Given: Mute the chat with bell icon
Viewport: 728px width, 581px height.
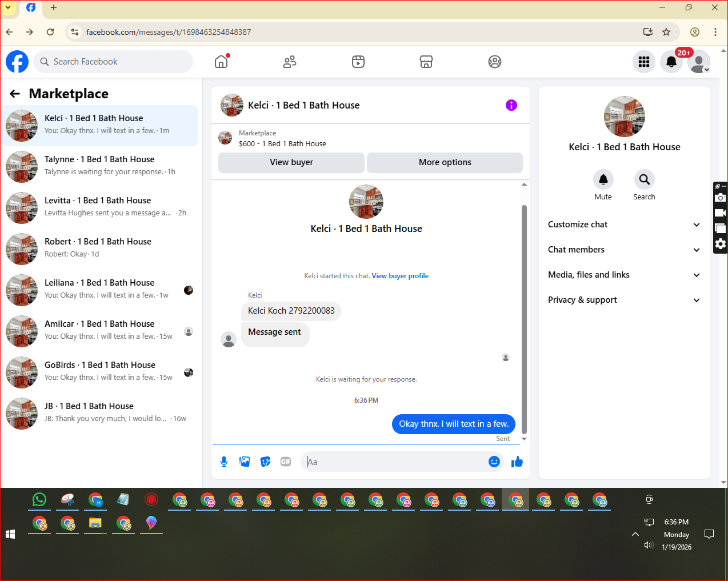Looking at the screenshot, I should [603, 179].
